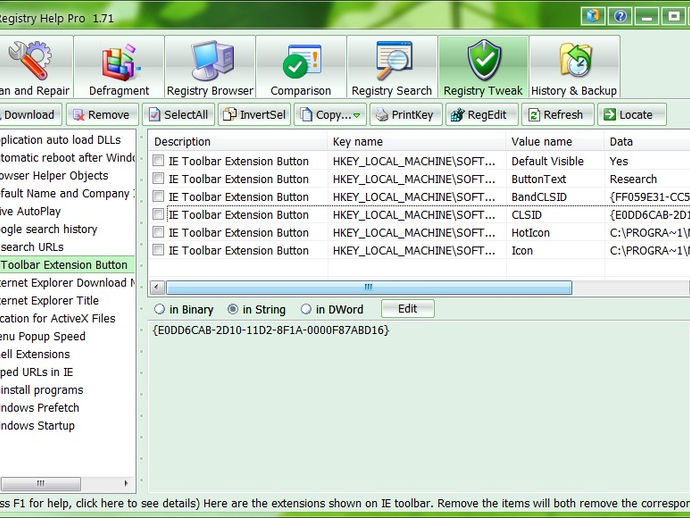Screen dimensions: 690x518
Task: Select 'Application auto load DLLs' item
Action: coord(60,140)
